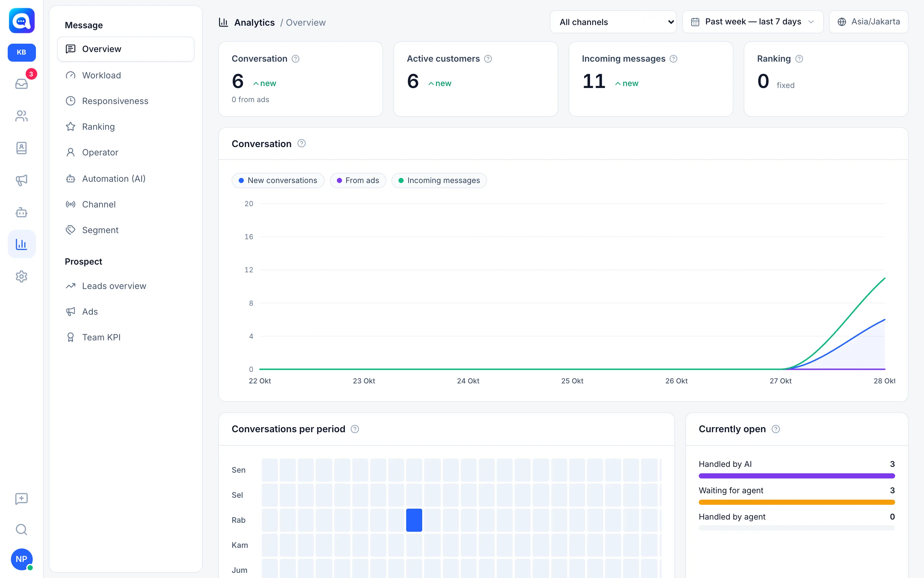
Task: Show help for Conversations per period
Action: [x=355, y=429]
